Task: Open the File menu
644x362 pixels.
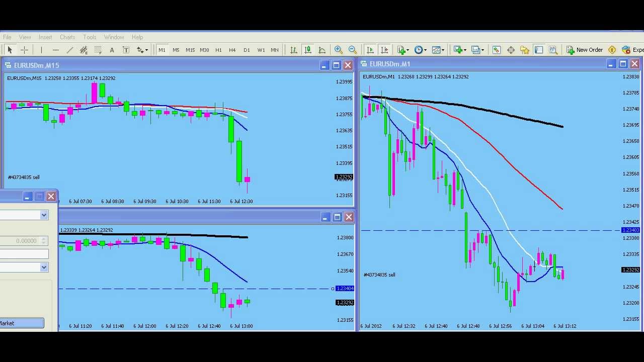Action: point(7,37)
